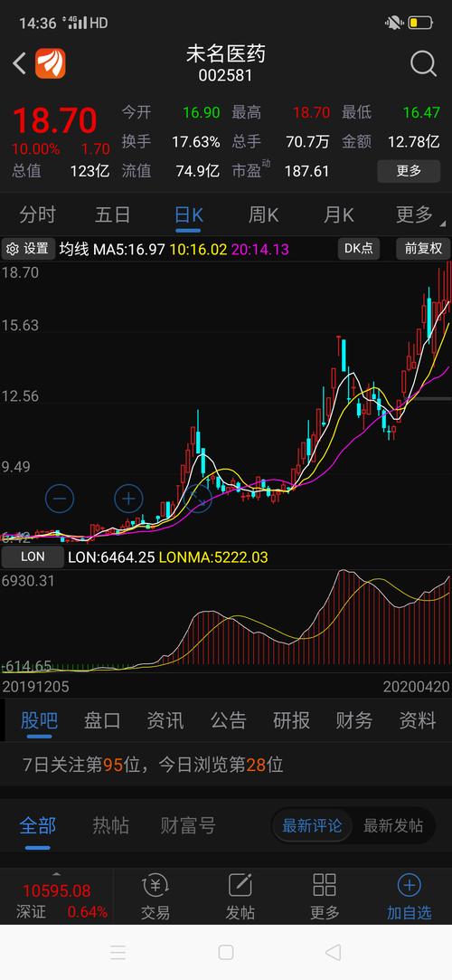The image size is (452, 980).
Task: Tap the 今开 16.90 value
Action: 201,112
